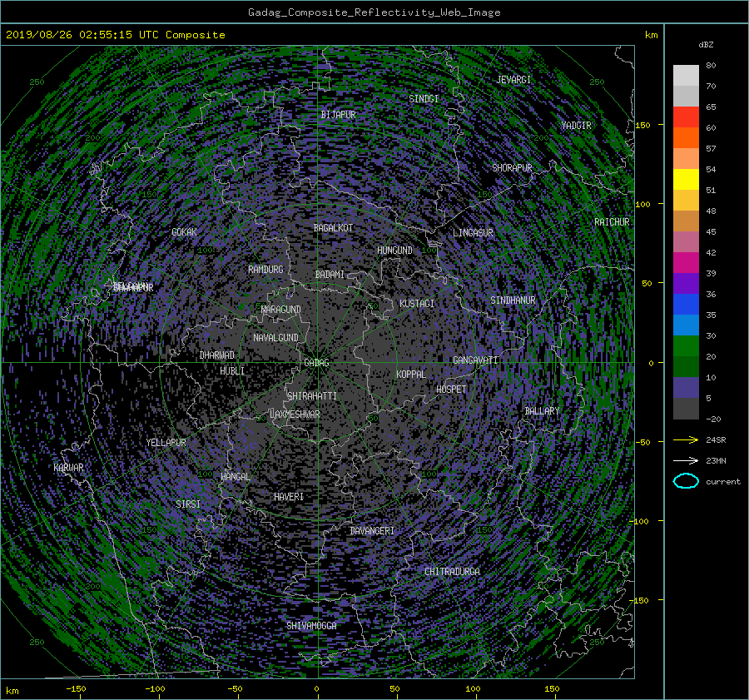Screen dimensions: 749x700
Task: Click the dark gray 5 dBZ legend swatch
Action: click(686, 409)
